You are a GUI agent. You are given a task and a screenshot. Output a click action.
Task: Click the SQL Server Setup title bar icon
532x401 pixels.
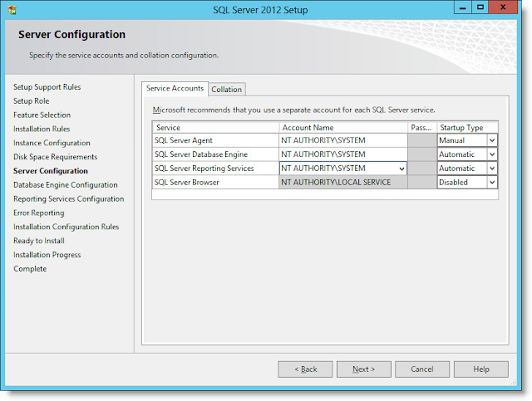[12, 10]
